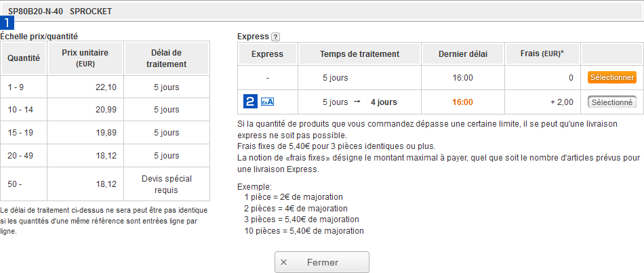Click the ExA express option icon

tap(267, 102)
